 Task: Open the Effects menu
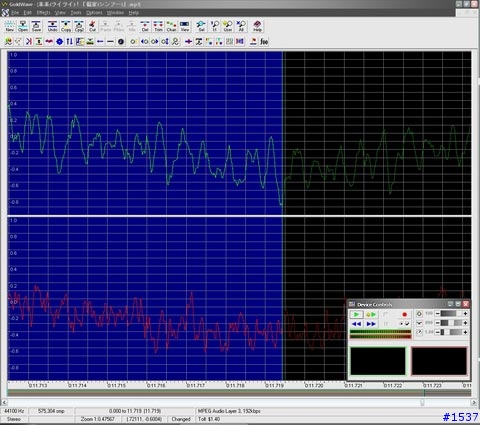click(x=43, y=13)
